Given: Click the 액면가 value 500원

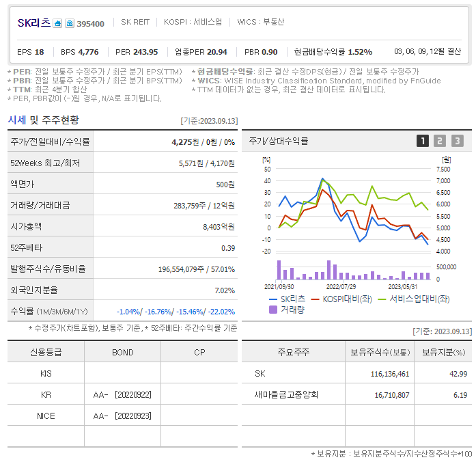Looking at the screenshot, I should click(x=225, y=185).
